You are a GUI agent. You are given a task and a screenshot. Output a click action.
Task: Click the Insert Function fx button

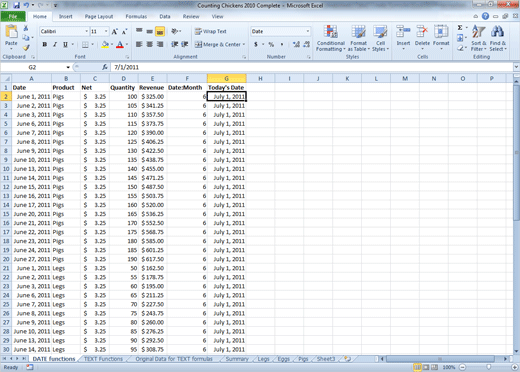105,67
